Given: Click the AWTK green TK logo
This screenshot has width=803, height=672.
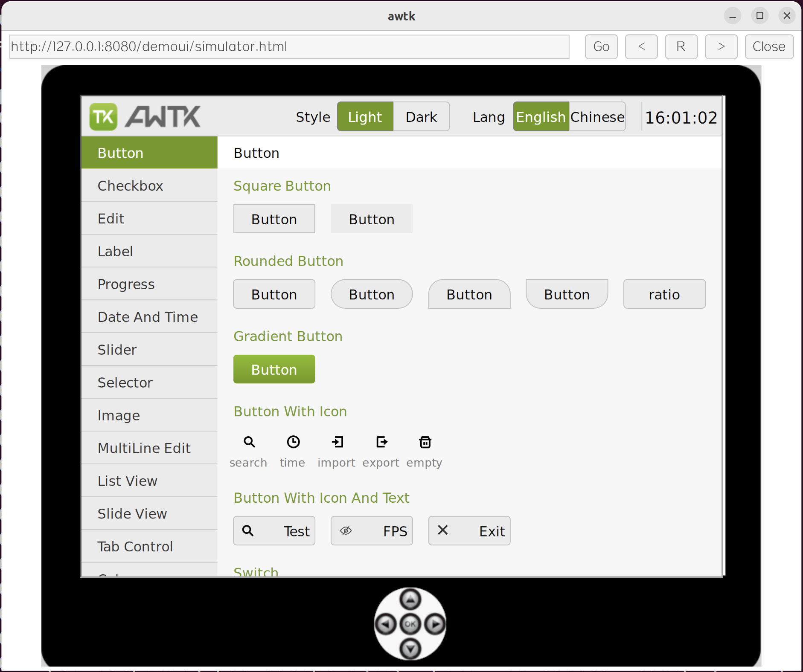Looking at the screenshot, I should coord(103,117).
